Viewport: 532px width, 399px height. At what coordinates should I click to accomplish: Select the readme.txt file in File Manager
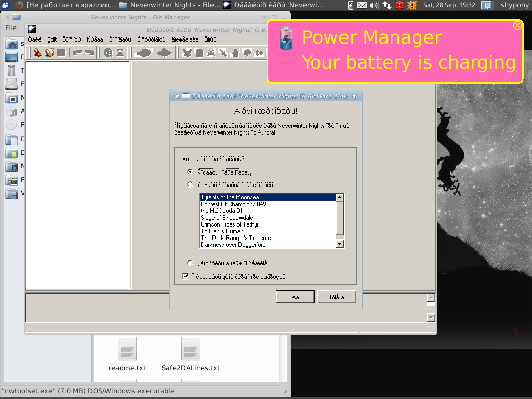pos(127,354)
